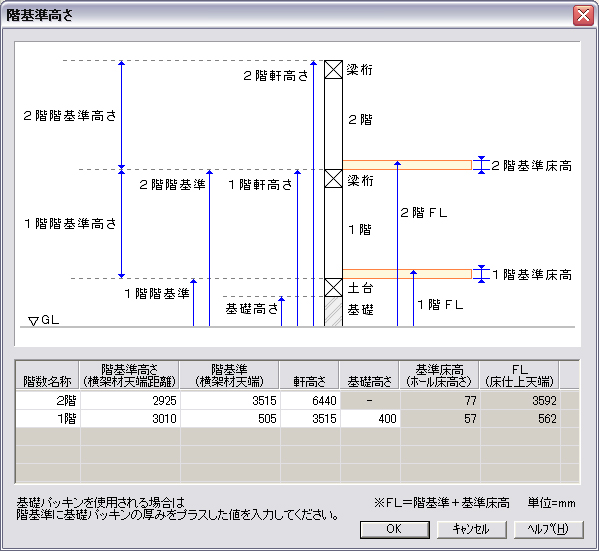Select the 1階 階基準高さ cell showing 3010

pos(130,418)
